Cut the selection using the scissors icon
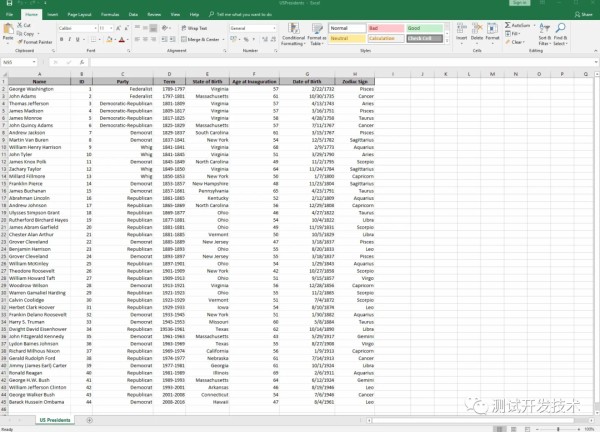Screen dimensions: 600x432 point(20,25)
